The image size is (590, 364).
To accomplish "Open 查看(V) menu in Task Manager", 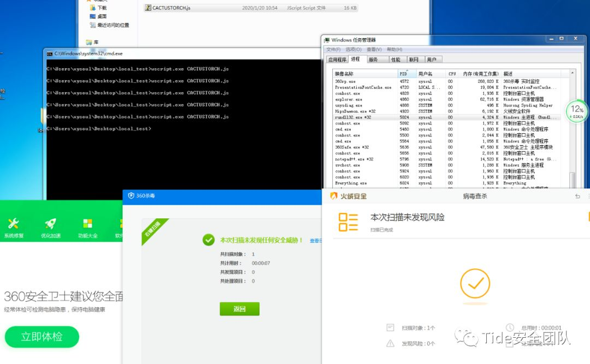I will point(374,49).
